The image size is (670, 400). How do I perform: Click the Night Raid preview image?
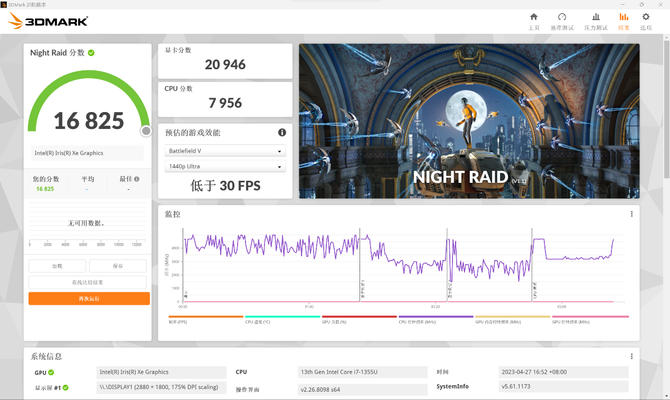(x=469, y=121)
